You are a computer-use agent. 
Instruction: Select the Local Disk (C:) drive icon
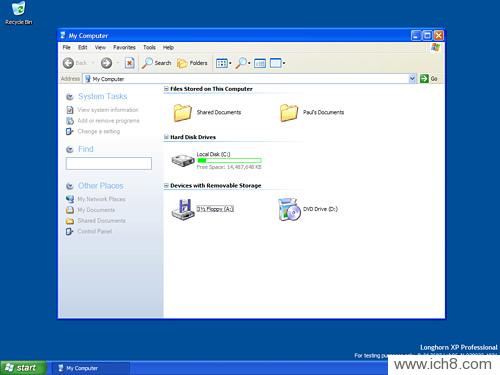click(183, 161)
